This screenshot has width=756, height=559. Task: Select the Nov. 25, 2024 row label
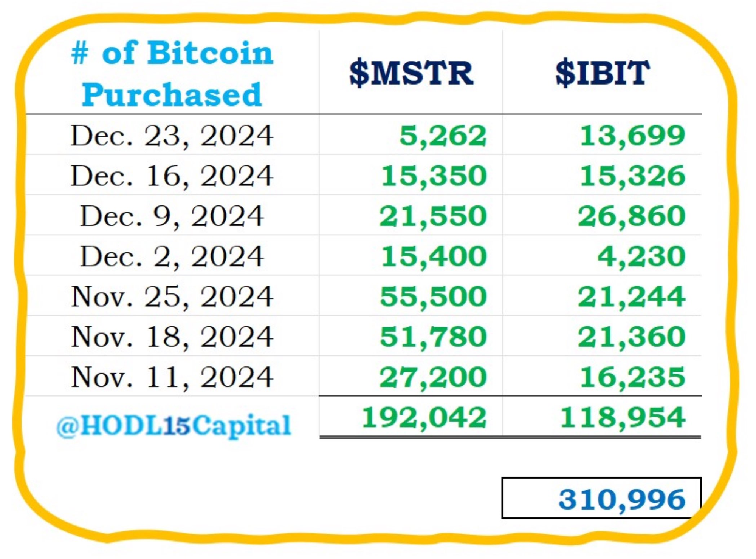pos(172,297)
